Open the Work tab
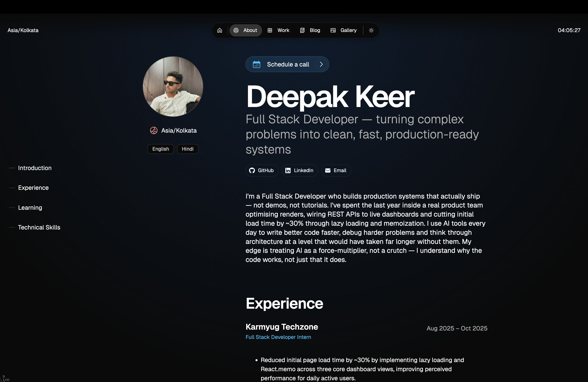588x382 pixels. coord(278,30)
